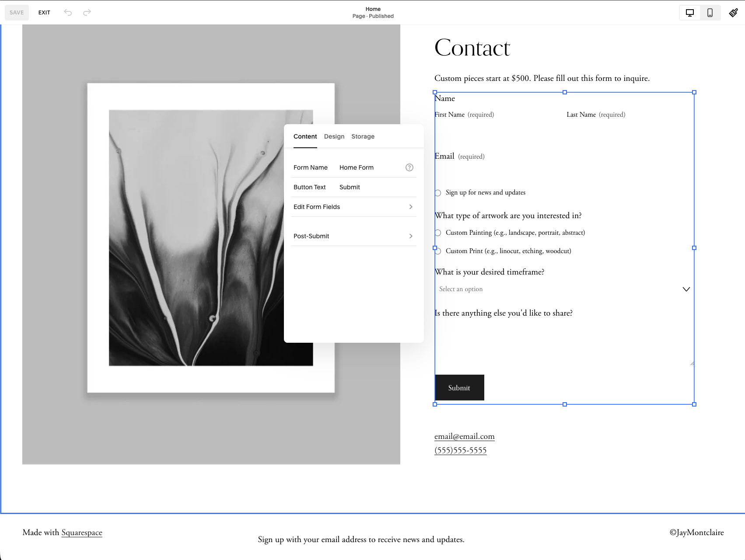Edit the Home Form name field

click(357, 167)
